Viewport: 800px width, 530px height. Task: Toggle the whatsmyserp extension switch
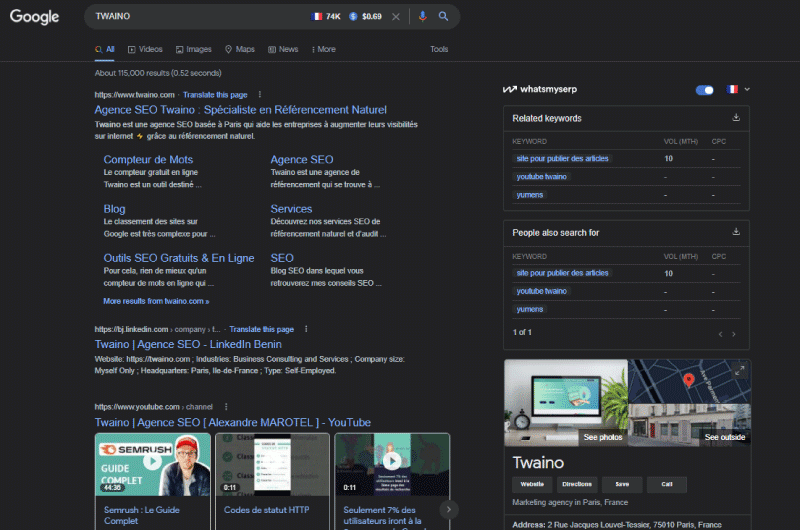pos(705,90)
